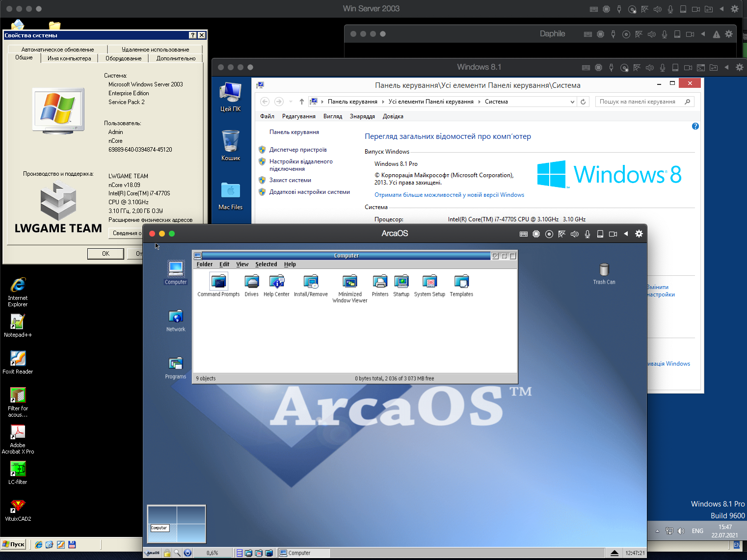747x560 pixels.
Task: Click the floppy disk quick launch icon
Action: (x=72, y=544)
